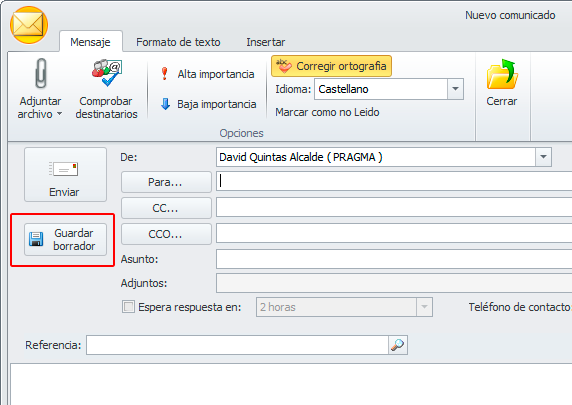The image size is (572, 405).
Task: Set Baja importancia blue arrow icon
Action: pyautogui.click(x=165, y=104)
